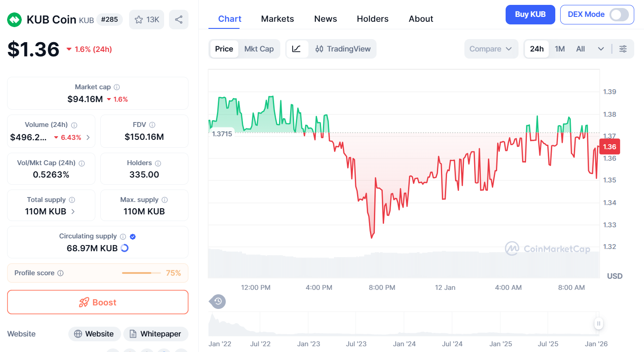This screenshot has height=352, width=644.
Task: Click the history clock icon below chart
Action: pyautogui.click(x=218, y=302)
